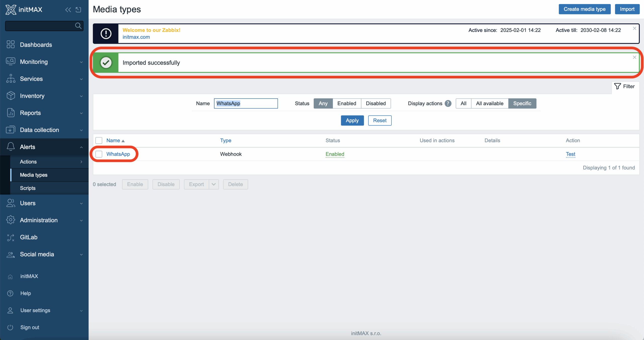This screenshot has width=644, height=340.
Task: Click the sidebar search magnifier icon
Action: pos(78,26)
